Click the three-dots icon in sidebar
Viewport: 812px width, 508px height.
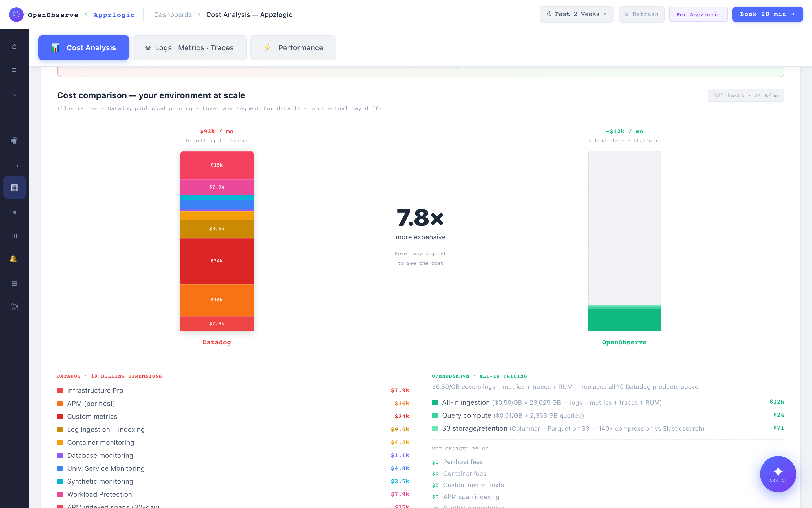point(14,117)
